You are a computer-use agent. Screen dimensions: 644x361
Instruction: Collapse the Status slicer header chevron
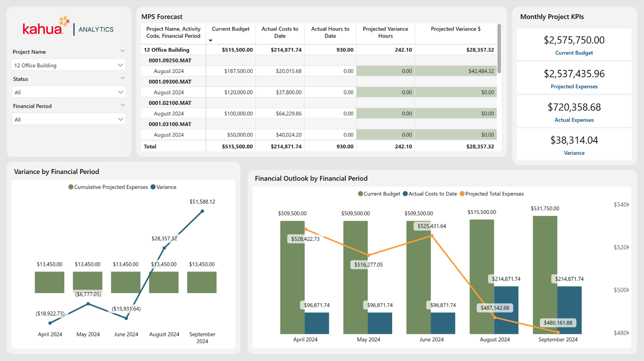[122, 78]
